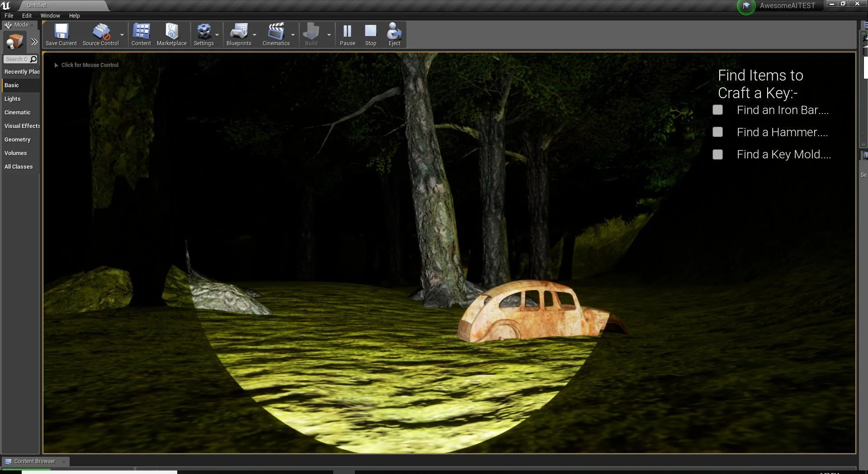The width and height of the screenshot is (868, 474).
Task: Open the Build options dropdown arrow
Action: point(329,35)
